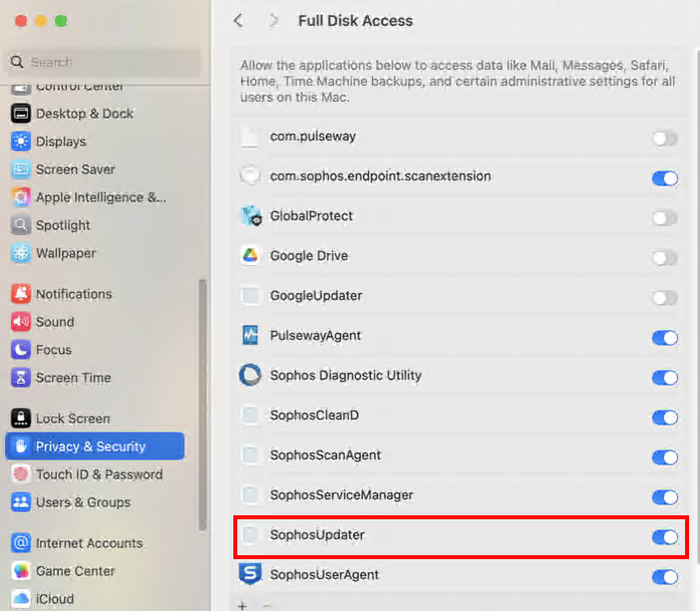Click the Sound speaker icon
Screen dimensions: 700x611
(x=21, y=322)
